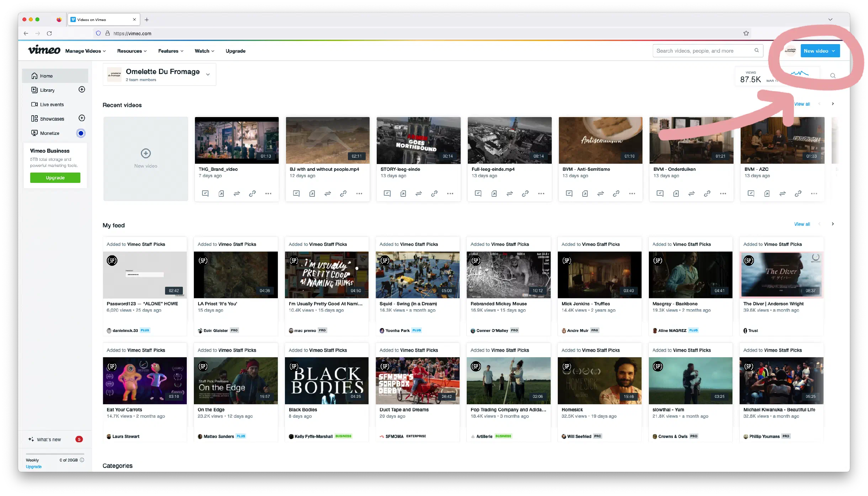The height and width of the screenshot is (496, 868).
Task: Open Omelette Du Fromage team switcher chevron
Action: pos(208,74)
